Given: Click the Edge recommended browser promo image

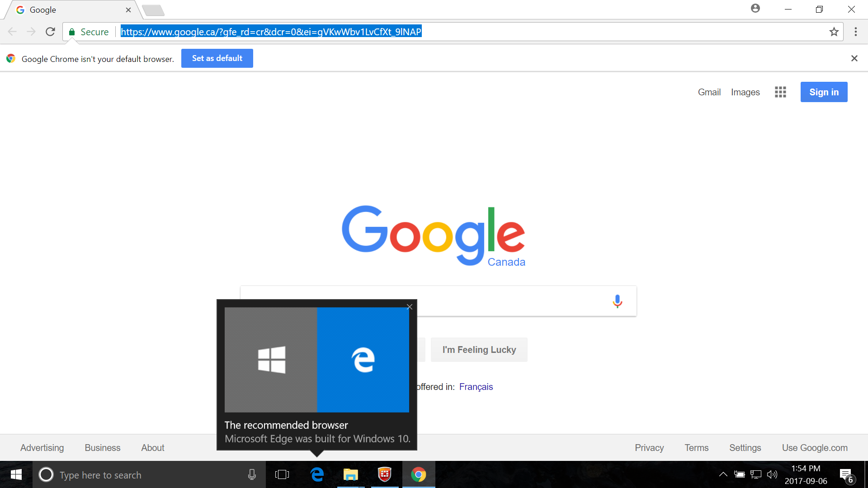Looking at the screenshot, I should click(317, 360).
